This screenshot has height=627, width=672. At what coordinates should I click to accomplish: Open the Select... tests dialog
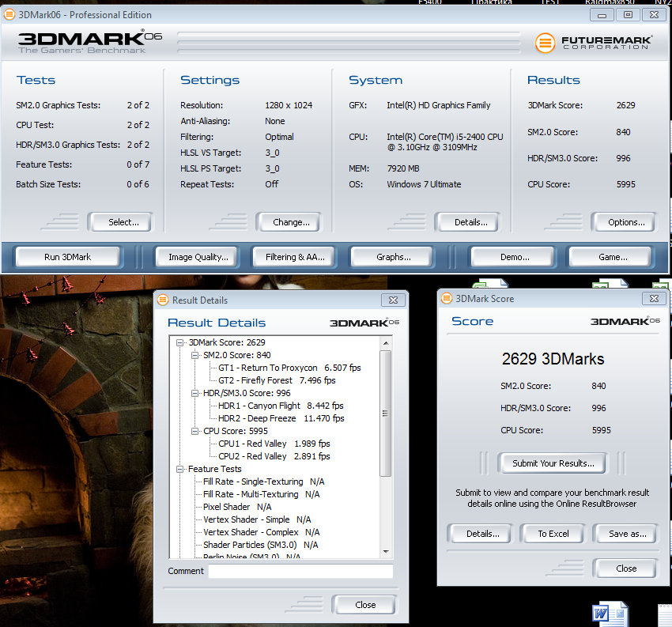120,222
